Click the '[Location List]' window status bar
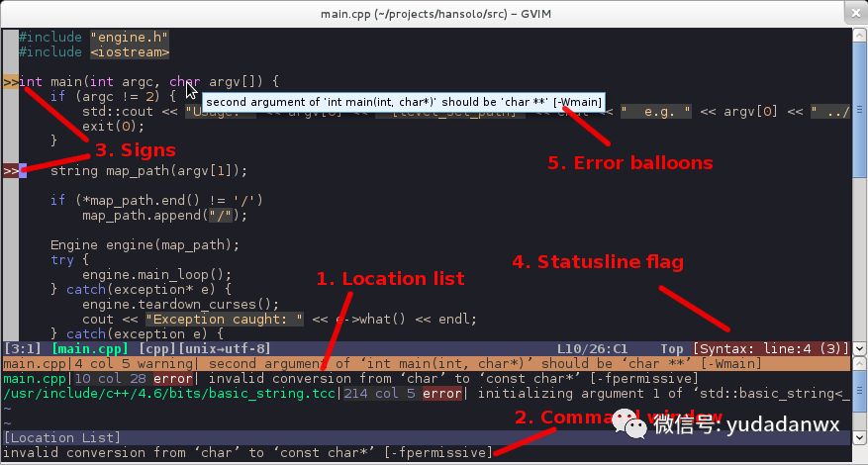868x465 pixels. pyautogui.click(x=427, y=438)
